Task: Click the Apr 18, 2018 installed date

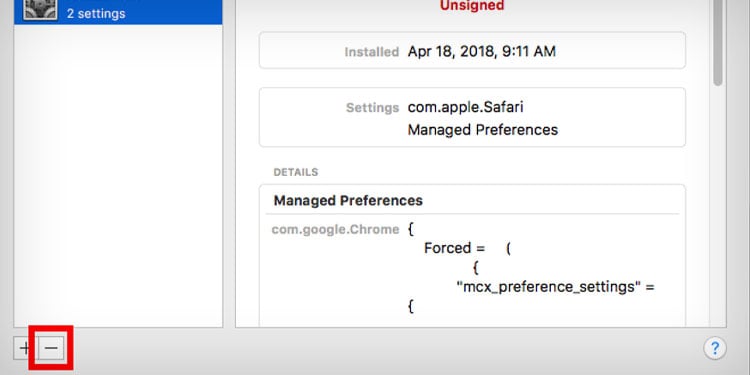Action: (x=482, y=52)
